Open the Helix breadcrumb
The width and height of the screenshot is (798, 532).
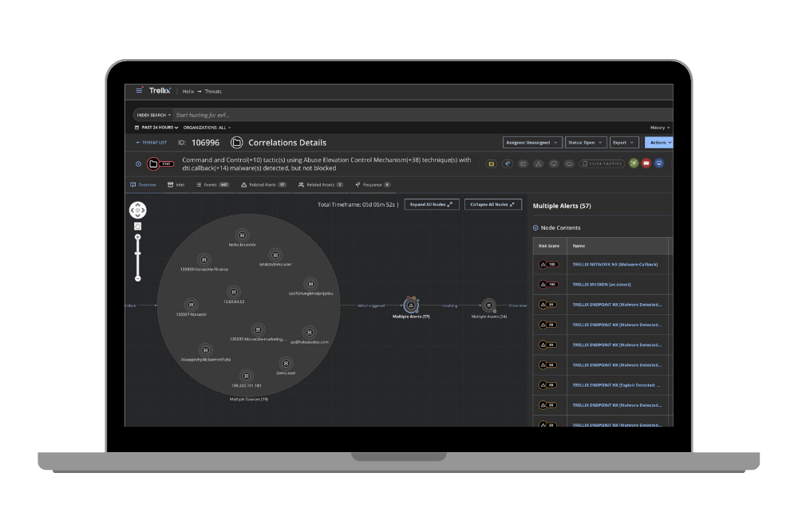tap(188, 92)
